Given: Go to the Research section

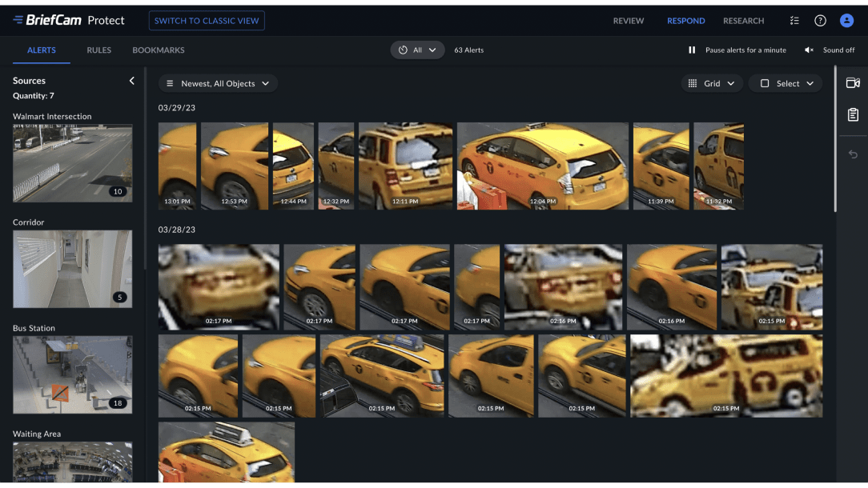Looking at the screenshot, I should pyautogui.click(x=743, y=21).
